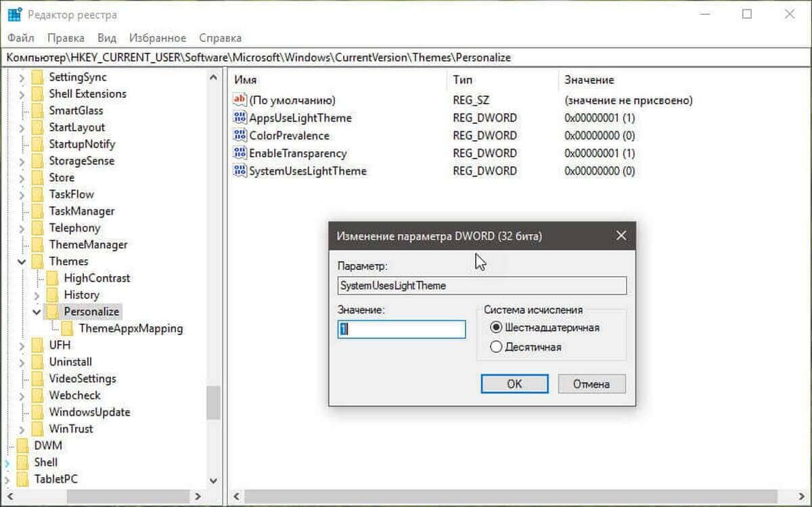
Task: Select the Десятичная radio button
Action: [496, 347]
